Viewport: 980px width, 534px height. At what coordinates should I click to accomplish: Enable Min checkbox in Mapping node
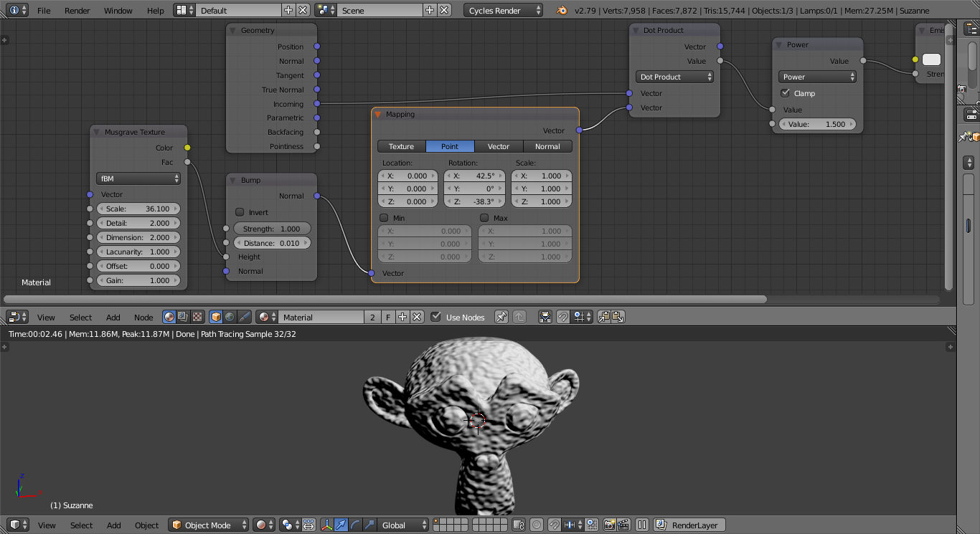click(384, 218)
